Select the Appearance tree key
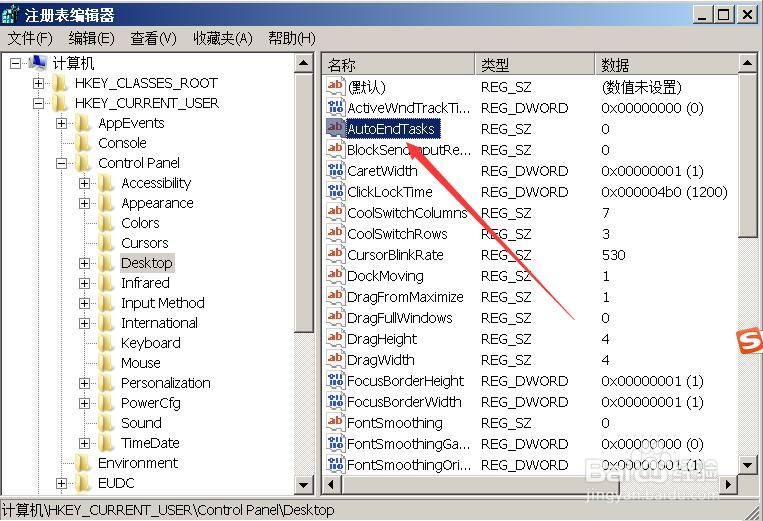The width and height of the screenshot is (763, 521). point(157,203)
